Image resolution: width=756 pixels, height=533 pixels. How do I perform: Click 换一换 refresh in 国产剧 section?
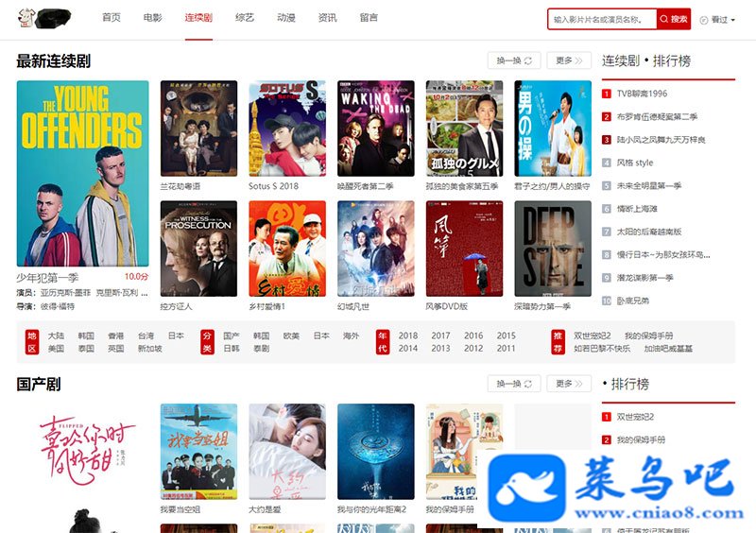[x=514, y=384]
